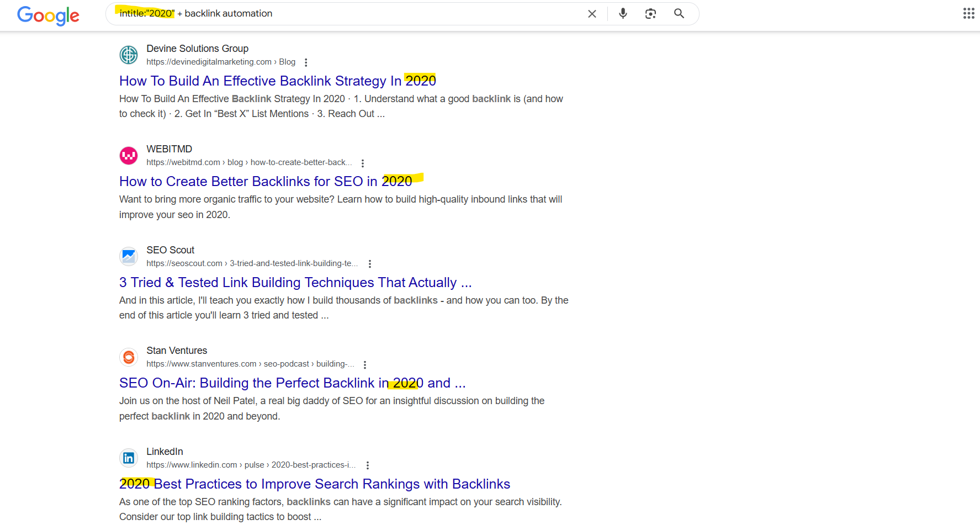Image resolution: width=980 pixels, height=530 pixels.
Task: Click snippet "And in this article, I'll teach you"
Action: [x=344, y=308]
